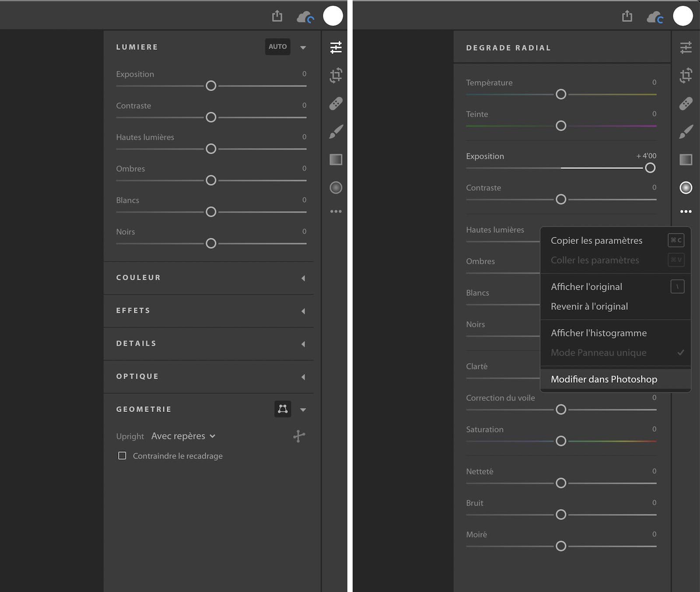Toggle Mode Panneau unique checkmark item
Screen dimensions: 700x592
click(616, 352)
